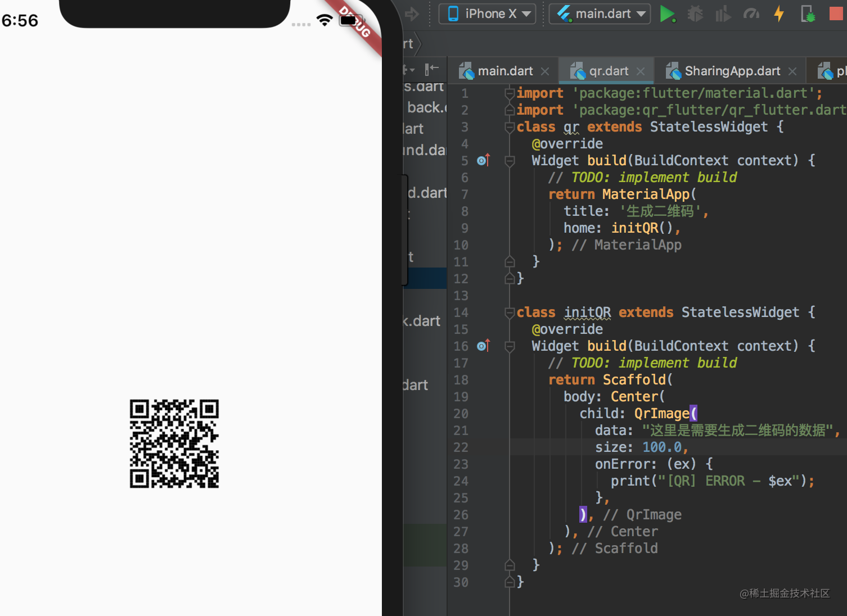Open the iPhone X device selector dropdown
Viewport: 847px width, 616px height.
[x=487, y=13]
